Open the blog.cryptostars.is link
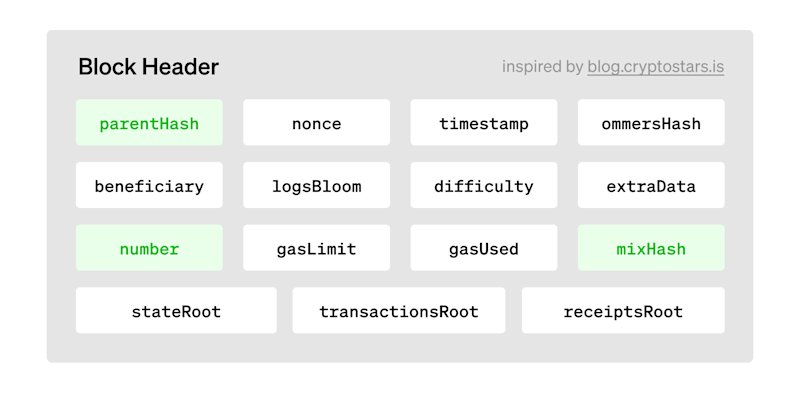The image size is (800, 420). point(656,67)
